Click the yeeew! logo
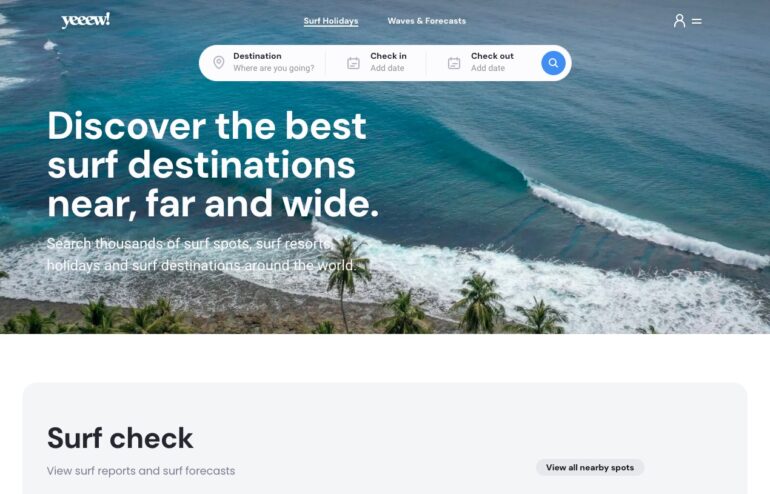This screenshot has width=770, height=494. click(x=85, y=20)
